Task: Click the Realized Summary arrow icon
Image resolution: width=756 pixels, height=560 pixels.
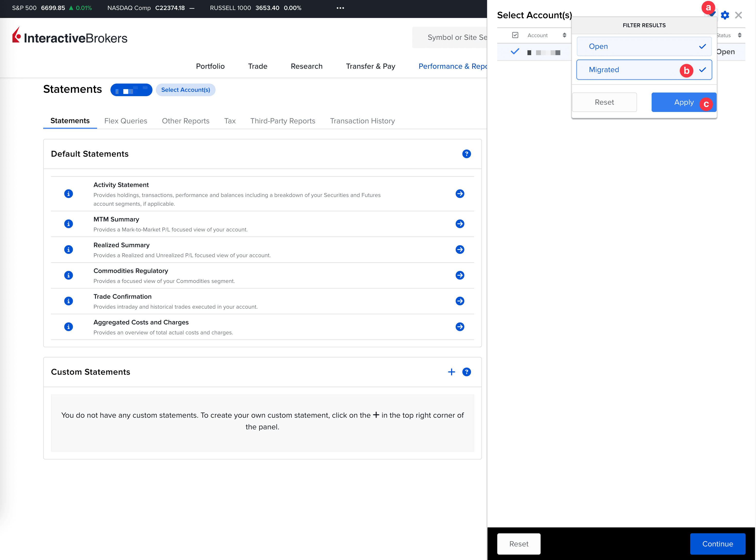Action: 460,249
